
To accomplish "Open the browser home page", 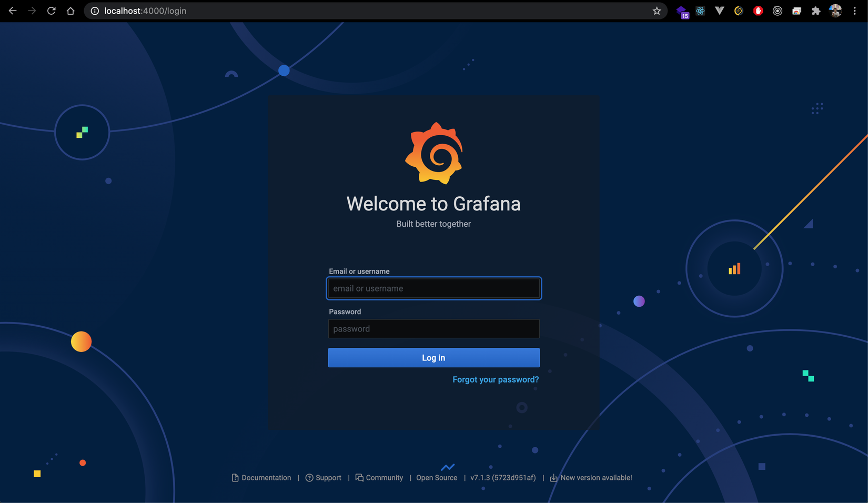I will (70, 11).
